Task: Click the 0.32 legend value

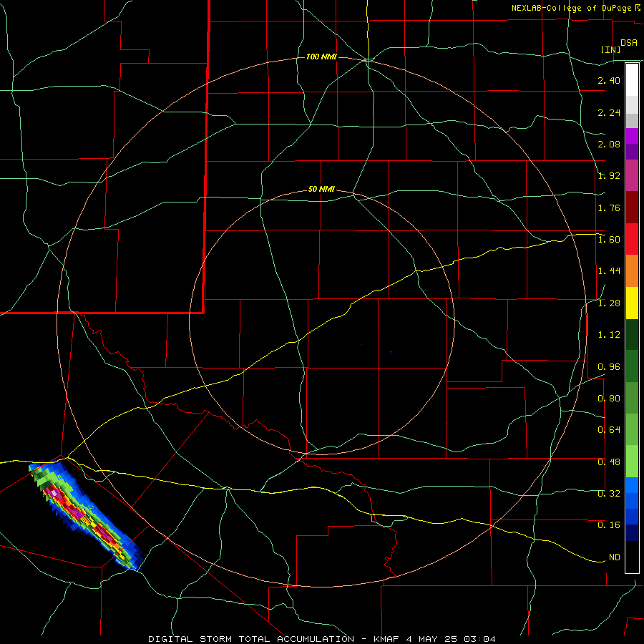Action: [609, 494]
